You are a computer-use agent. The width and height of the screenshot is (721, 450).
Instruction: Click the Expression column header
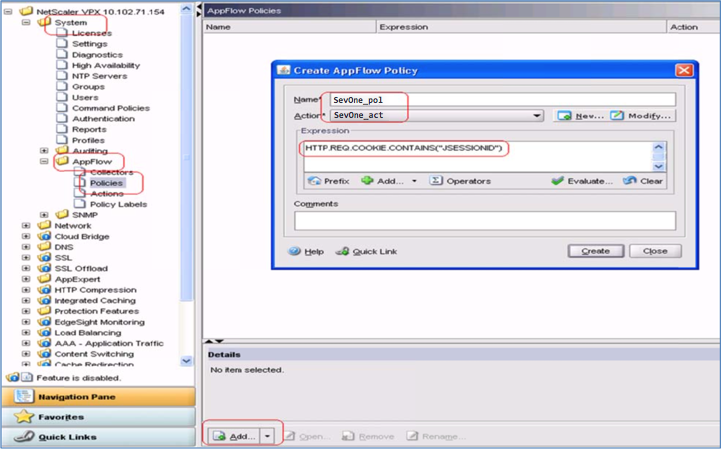tap(521, 27)
